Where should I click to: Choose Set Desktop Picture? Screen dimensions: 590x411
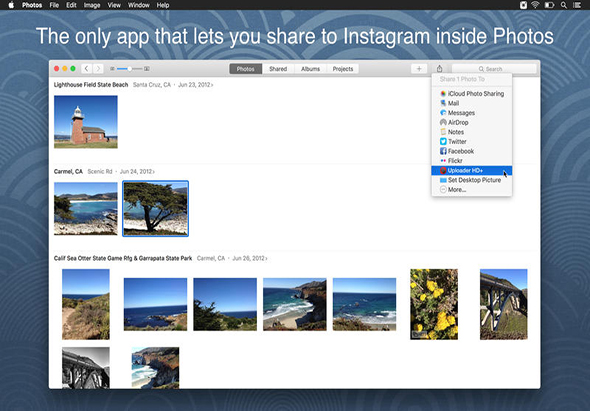(x=471, y=180)
